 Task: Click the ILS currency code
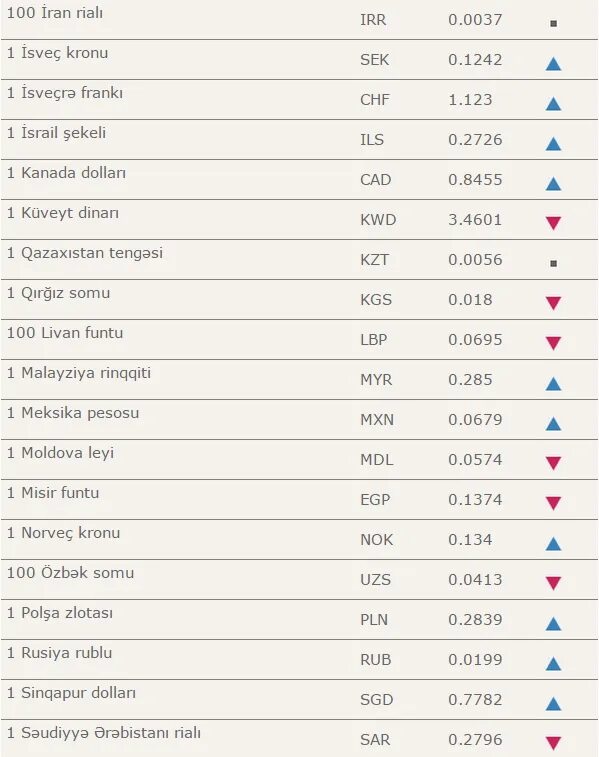[x=372, y=140]
